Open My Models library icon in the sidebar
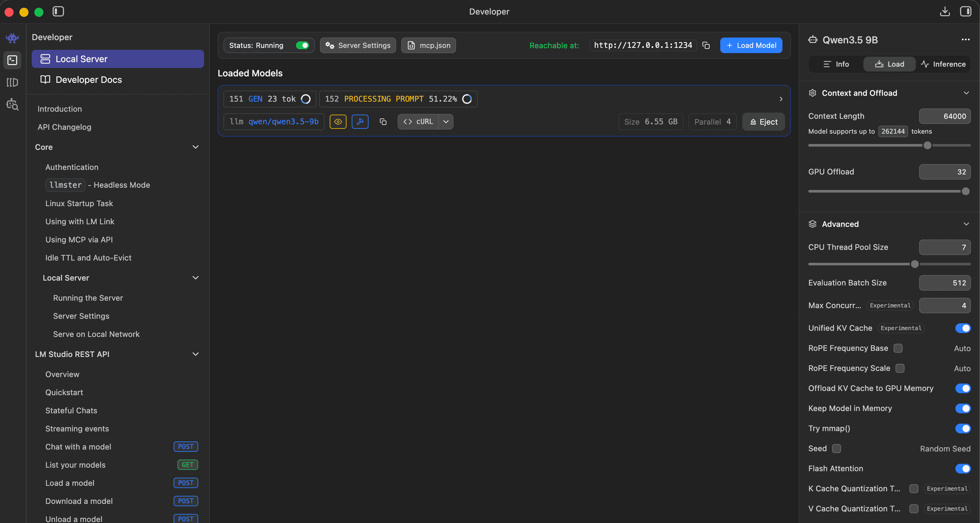980x523 pixels. point(12,82)
